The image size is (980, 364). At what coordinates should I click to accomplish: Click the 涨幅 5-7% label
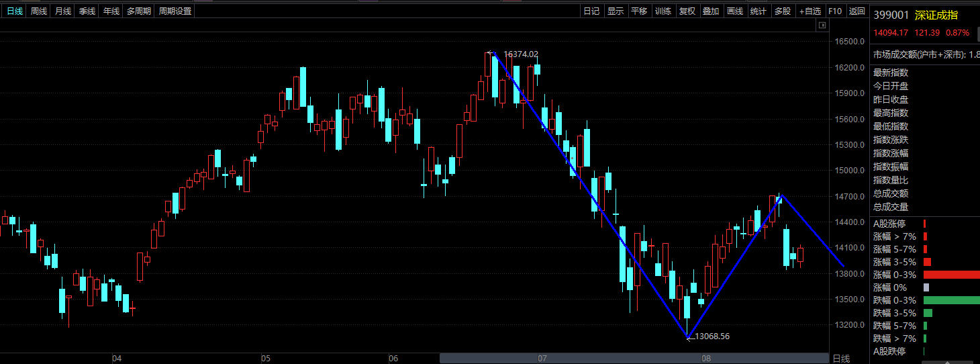[895, 249]
